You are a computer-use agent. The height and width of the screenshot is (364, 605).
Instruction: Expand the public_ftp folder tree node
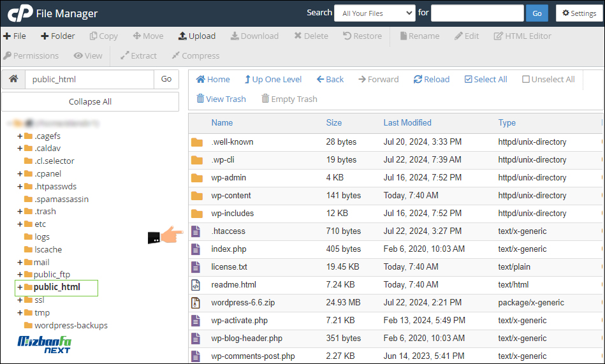(20, 275)
